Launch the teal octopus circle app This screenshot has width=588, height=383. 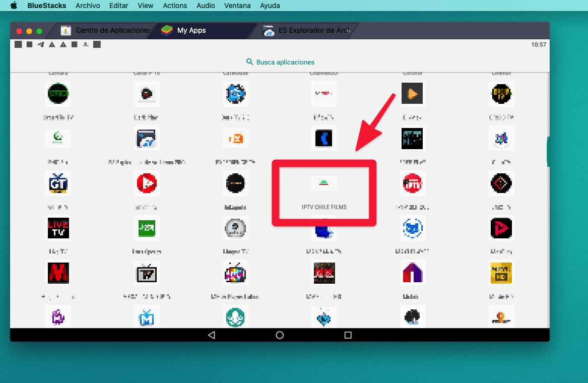(235, 317)
